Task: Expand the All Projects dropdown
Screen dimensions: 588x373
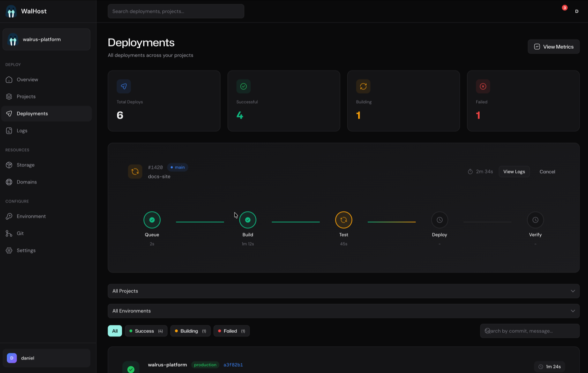Action: click(x=344, y=291)
